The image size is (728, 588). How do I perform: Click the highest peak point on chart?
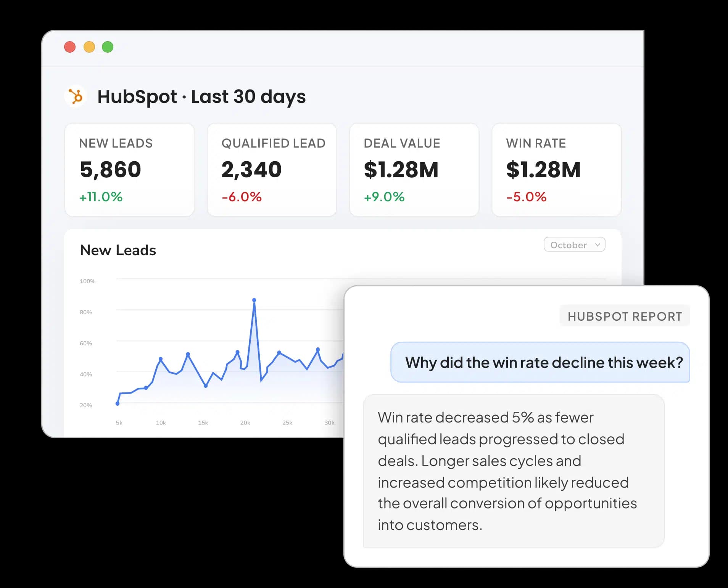(254, 300)
